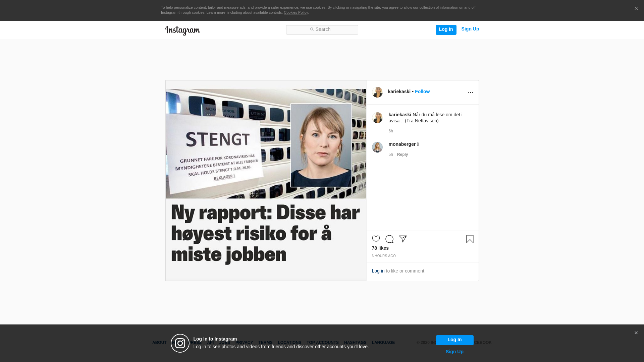Open the Cookies Policy link
Image resolution: width=644 pixels, height=362 pixels.
click(x=296, y=13)
